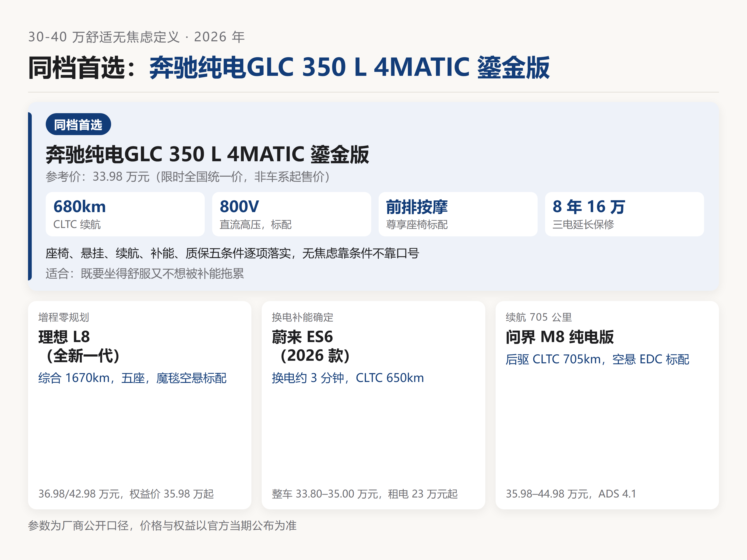Viewport: 747px width, 560px height.
Task: Open the 理想 L8（全新一代）card title
Action: (79, 346)
